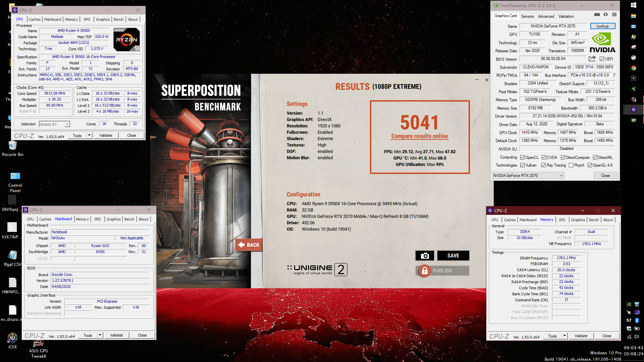Image resolution: width=644 pixels, height=362 pixels.
Task: Click the Windows Security shield tray icon
Action: (629, 328)
